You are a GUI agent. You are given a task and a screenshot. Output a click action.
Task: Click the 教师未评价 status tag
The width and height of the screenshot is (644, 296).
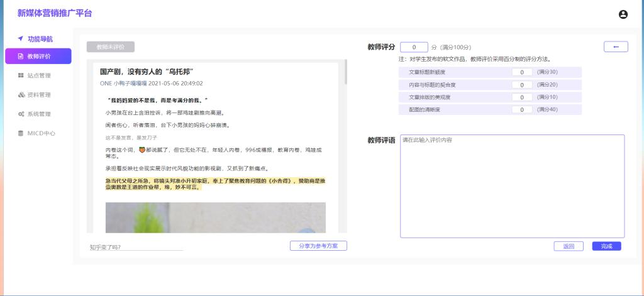pos(110,47)
